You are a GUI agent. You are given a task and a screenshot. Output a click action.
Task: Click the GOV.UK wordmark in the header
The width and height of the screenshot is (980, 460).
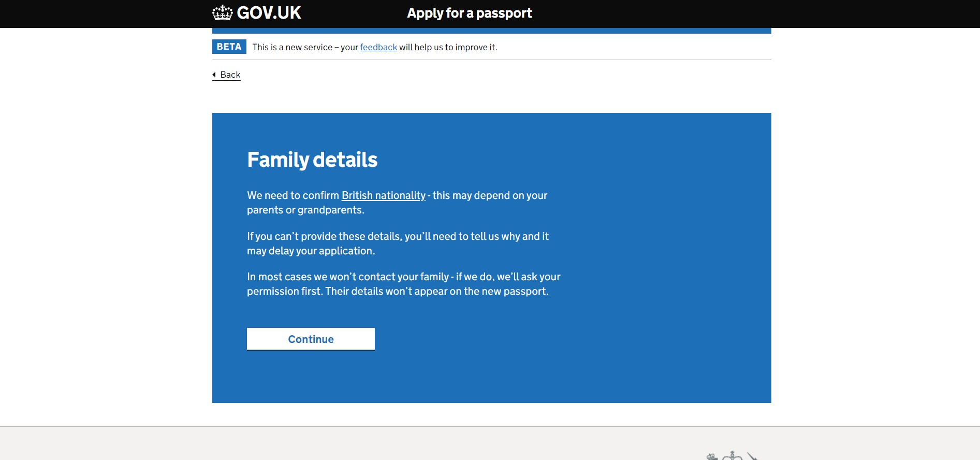pos(269,13)
